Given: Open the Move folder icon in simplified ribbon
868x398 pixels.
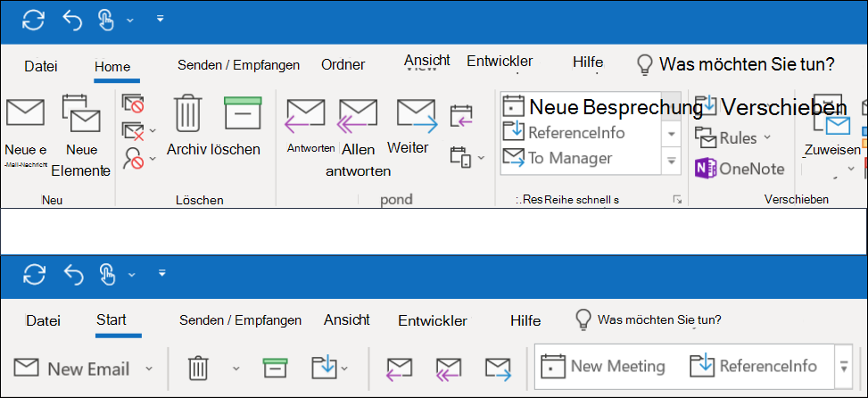Looking at the screenshot, I should click(x=325, y=369).
